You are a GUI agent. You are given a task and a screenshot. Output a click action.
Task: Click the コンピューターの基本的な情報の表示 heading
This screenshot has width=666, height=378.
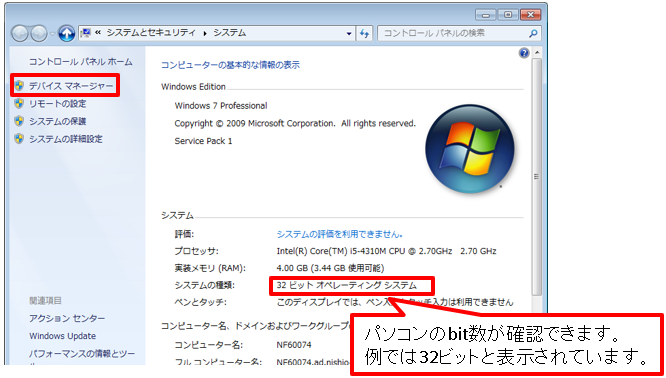(x=230, y=65)
